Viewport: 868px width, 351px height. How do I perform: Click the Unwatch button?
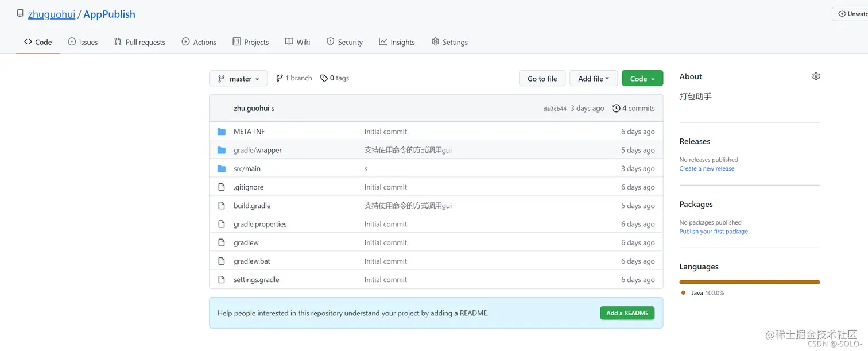pos(851,14)
